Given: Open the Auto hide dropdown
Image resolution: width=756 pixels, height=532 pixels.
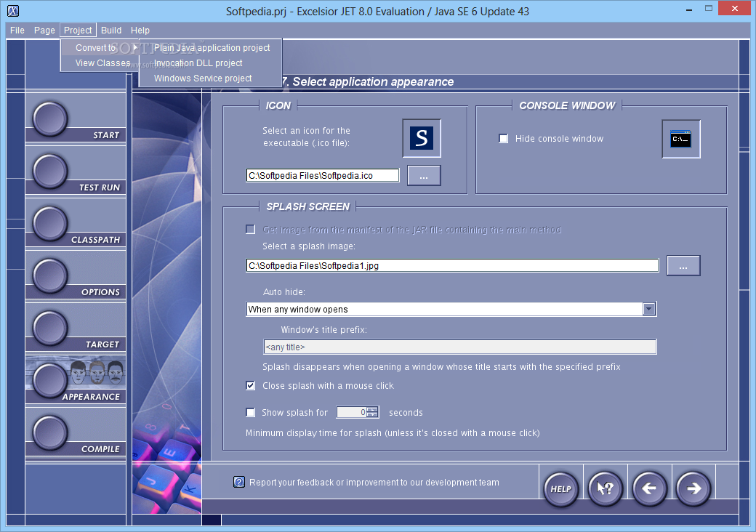Looking at the screenshot, I should 649,309.
